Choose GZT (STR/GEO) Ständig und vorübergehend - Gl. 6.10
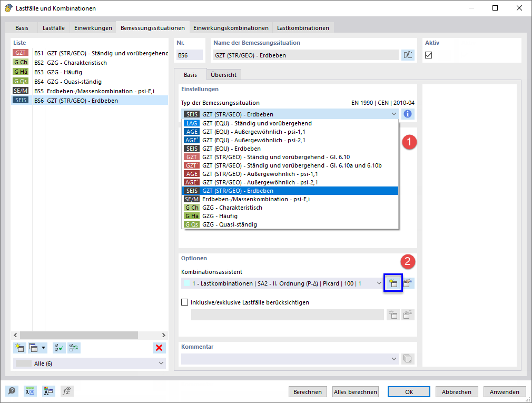The width and height of the screenshot is (532, 403). pos(290,157)
